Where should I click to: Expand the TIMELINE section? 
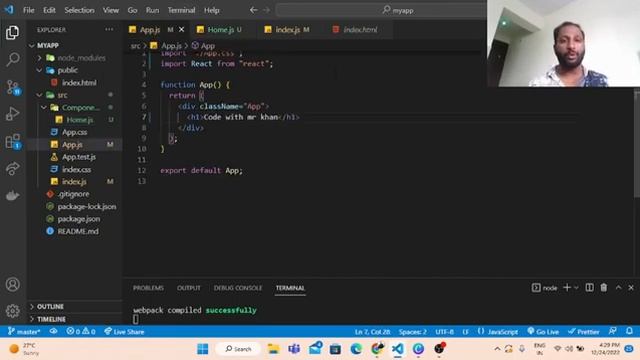point(51,319)
